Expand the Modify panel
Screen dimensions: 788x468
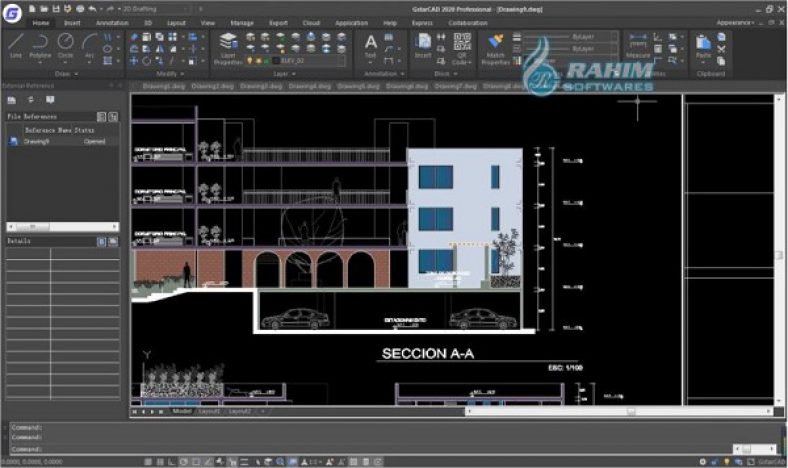click(170, 74)
